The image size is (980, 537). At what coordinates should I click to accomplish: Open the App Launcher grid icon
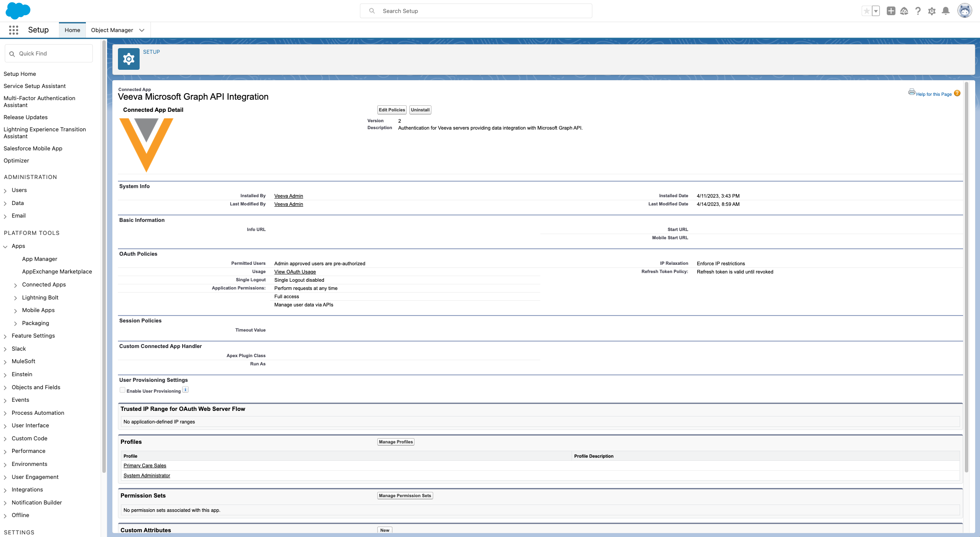pyautogui.click(x=13, y=30)
